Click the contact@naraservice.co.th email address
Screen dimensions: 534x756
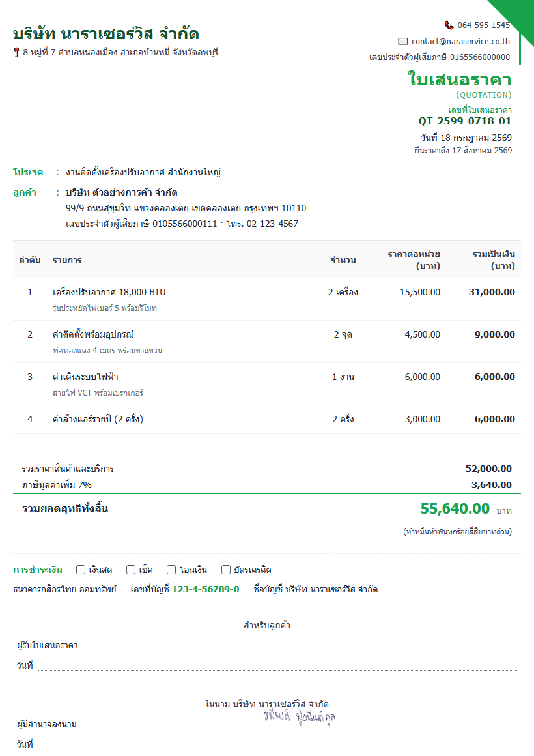tap(460, 42)
